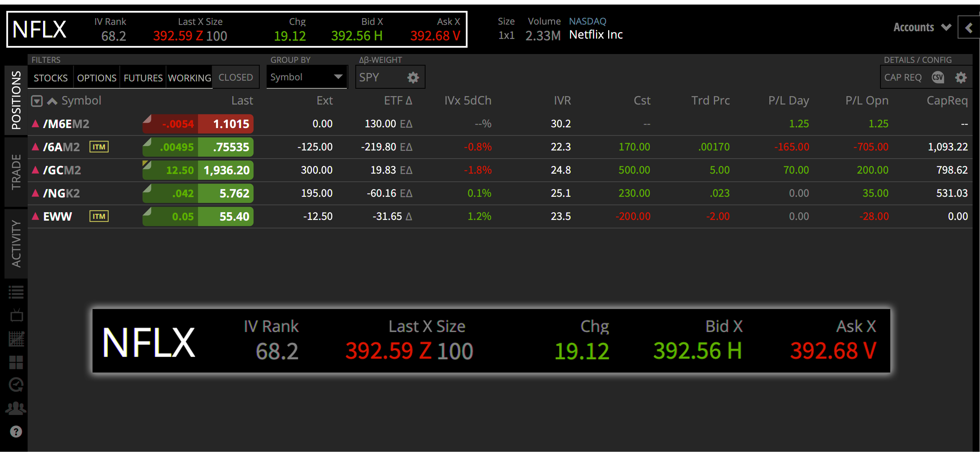
Task: Open the Accounts dropdown
Action: point(921,27)
